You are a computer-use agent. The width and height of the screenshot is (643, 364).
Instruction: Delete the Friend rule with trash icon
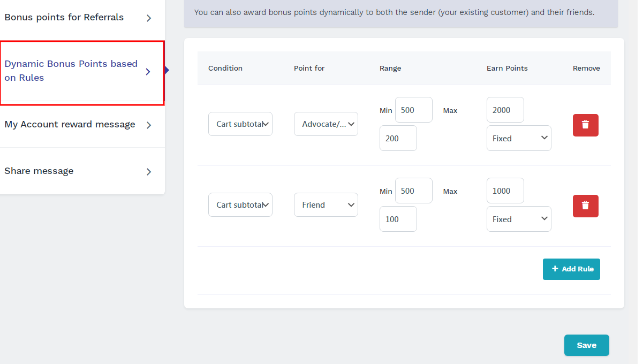585,206
